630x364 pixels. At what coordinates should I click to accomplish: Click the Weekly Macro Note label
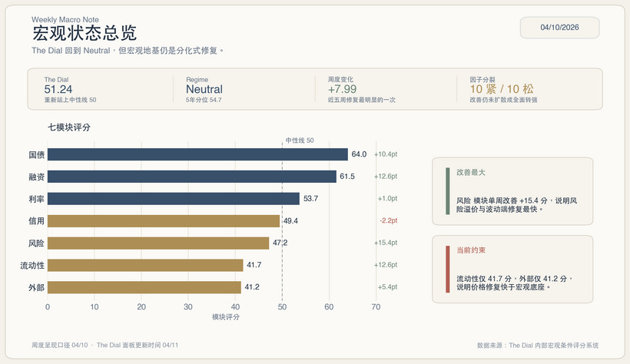pos(65,19)
